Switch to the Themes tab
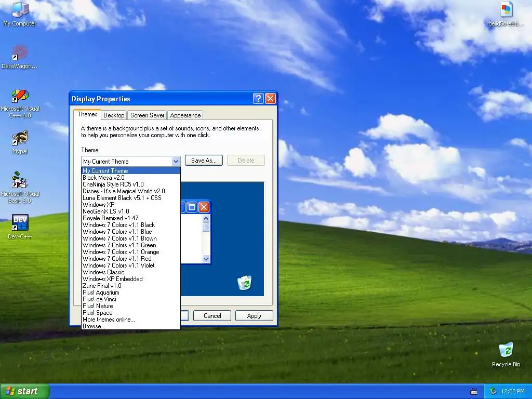Viewport: 532px width, 399px height. [87, 114]
